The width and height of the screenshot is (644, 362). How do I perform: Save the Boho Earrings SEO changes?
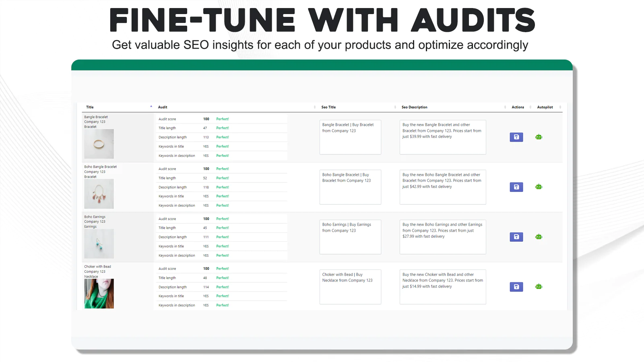pos(516,237)
